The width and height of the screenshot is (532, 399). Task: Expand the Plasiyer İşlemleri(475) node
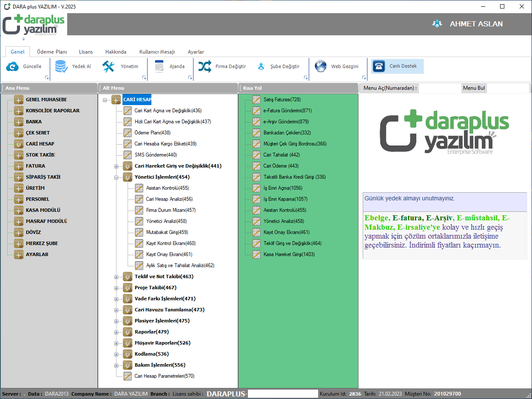117,321
